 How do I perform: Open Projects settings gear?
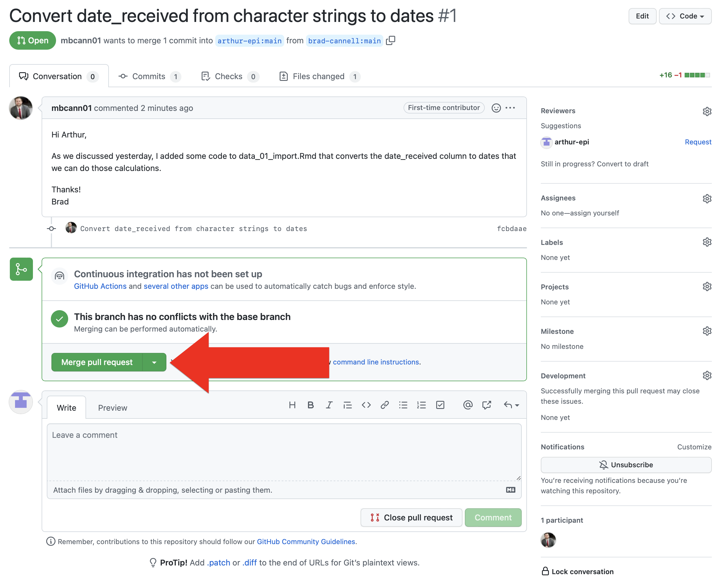click(x=707, y=286)
